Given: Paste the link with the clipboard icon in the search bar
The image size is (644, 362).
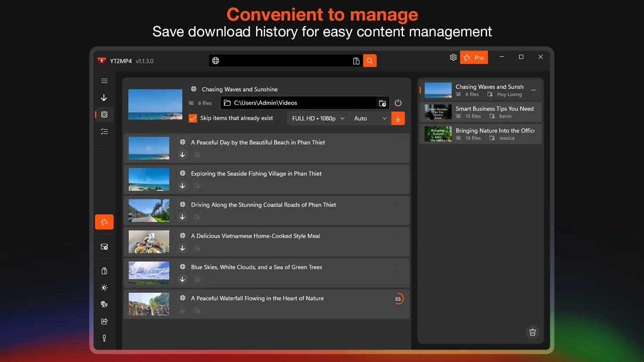Looking at the screenshot, I should (x=356, y=61).
